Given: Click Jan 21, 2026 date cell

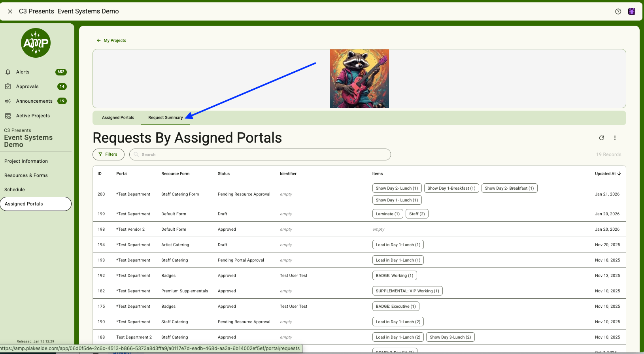Looking at the screenshot, I should point(607,194).
